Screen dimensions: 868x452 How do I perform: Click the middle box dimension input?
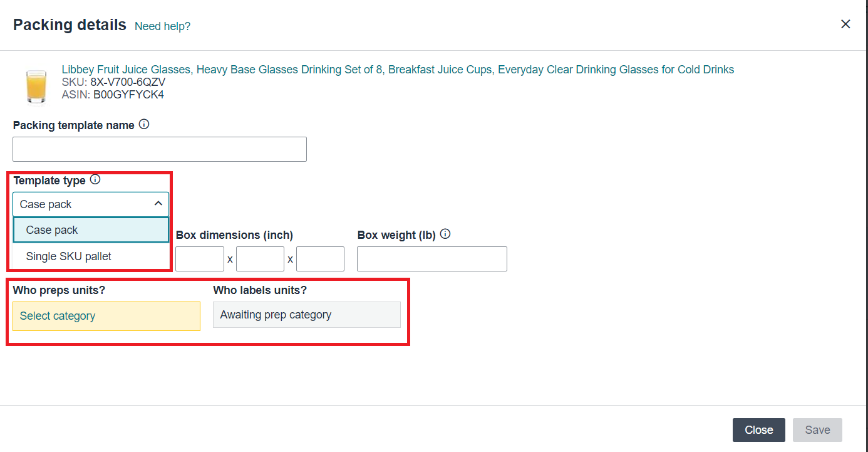coord(260,258)
